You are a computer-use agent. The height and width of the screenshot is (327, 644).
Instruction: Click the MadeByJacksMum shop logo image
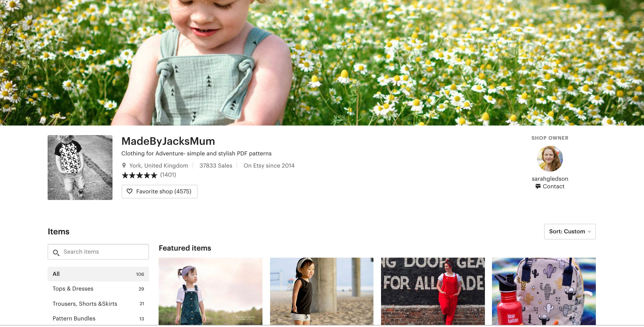click(80, 168)
